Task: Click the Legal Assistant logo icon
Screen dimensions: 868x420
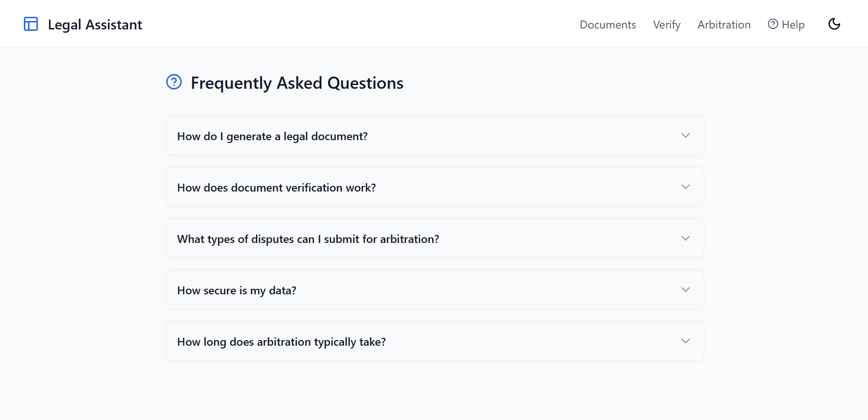Action: [x=31, y=24]
